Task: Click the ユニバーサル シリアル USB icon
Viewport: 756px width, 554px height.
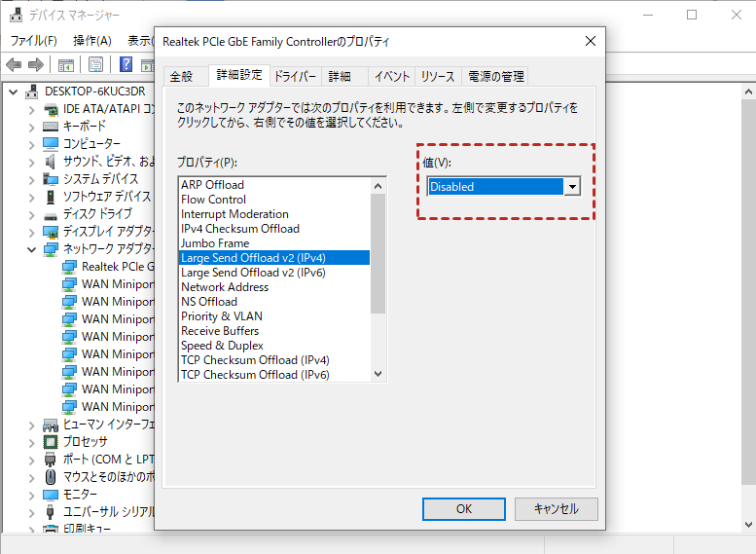Action: [x=51, y=511]
